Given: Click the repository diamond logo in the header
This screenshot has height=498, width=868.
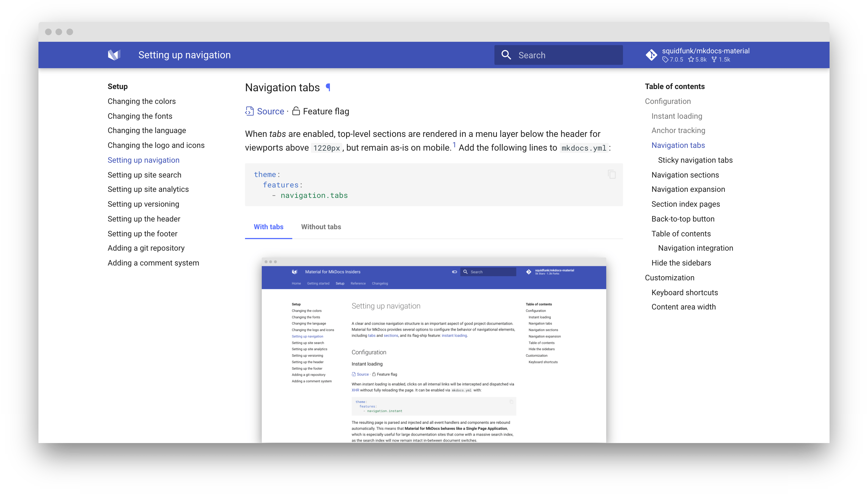Looking at the screenshot, I should click(x=651, y=55).
